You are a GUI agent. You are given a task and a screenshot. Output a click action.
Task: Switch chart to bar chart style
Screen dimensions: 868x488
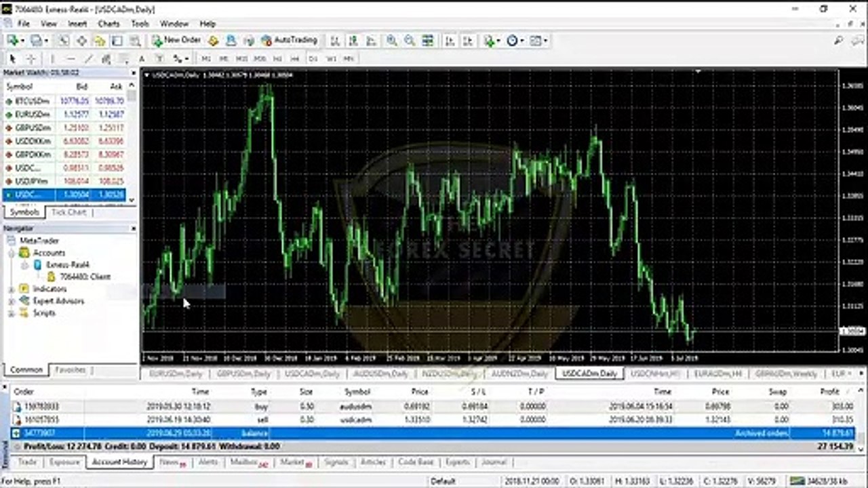point(335,41)
